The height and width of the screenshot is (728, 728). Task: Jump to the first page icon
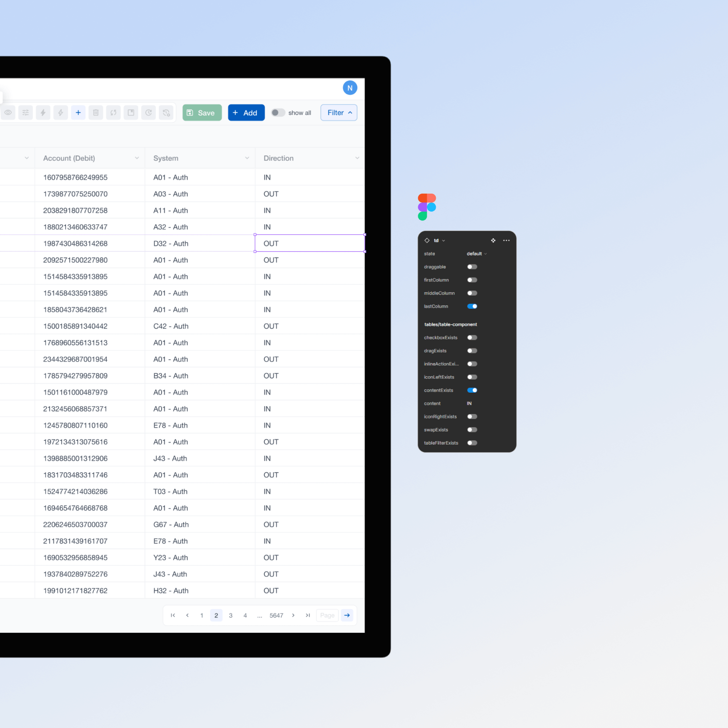click(x=173, y=615)
